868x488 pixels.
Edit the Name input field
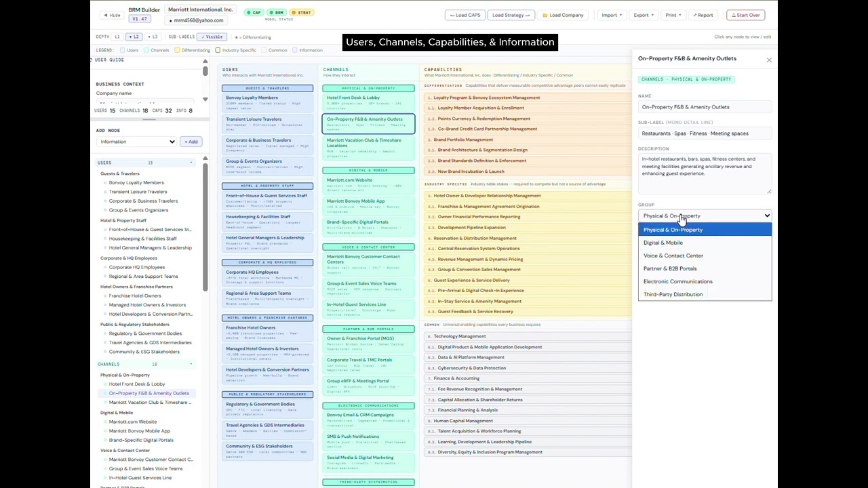[705, 107]
